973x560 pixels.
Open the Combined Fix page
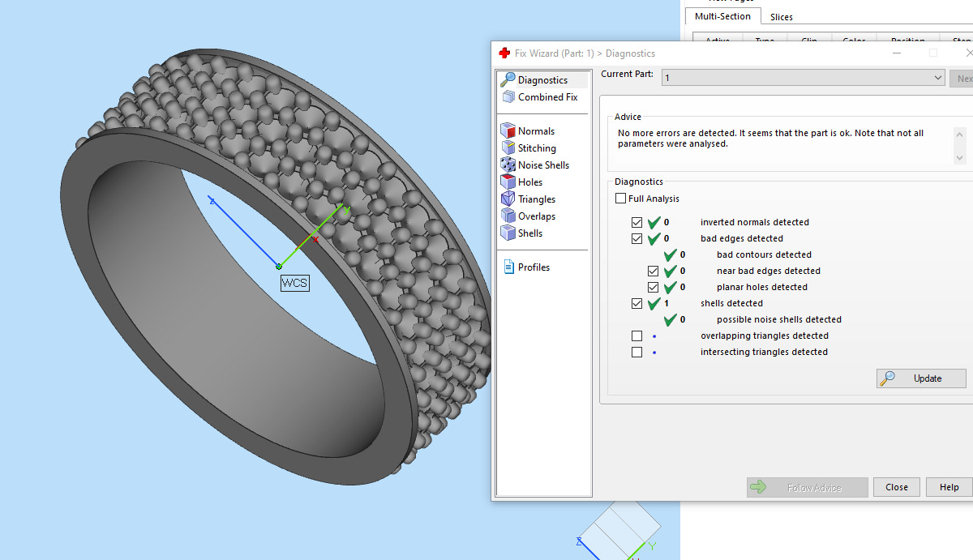539,96
